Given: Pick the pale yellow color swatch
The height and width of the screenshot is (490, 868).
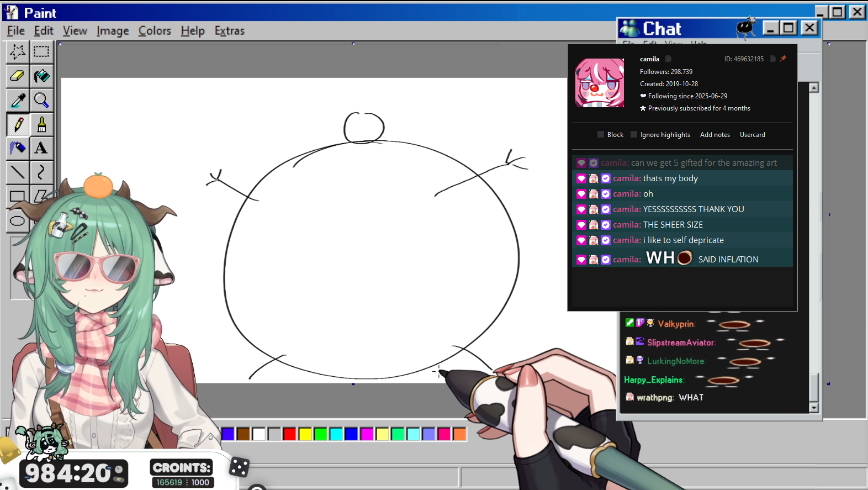Looking at the screenshot, I should [383, 434].
